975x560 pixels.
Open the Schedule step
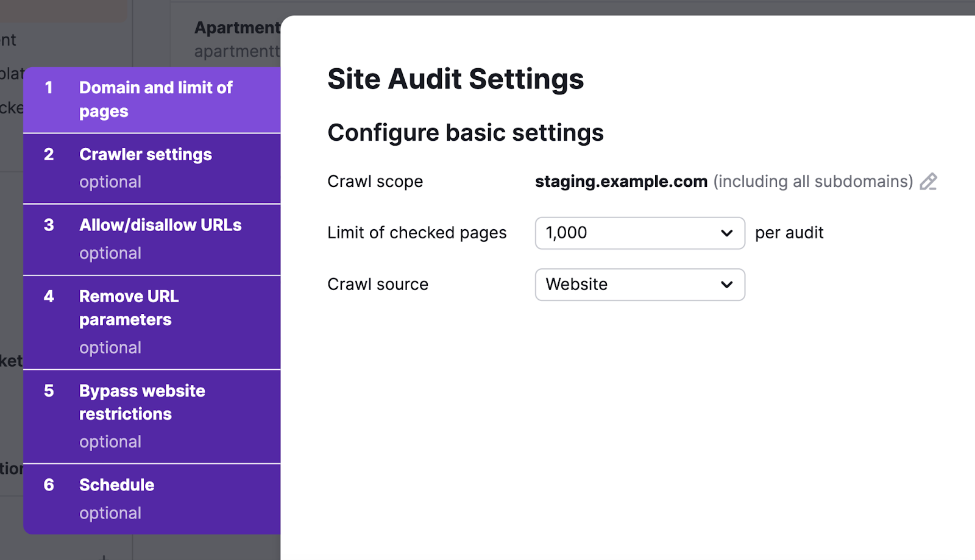(x=116, y=485)
